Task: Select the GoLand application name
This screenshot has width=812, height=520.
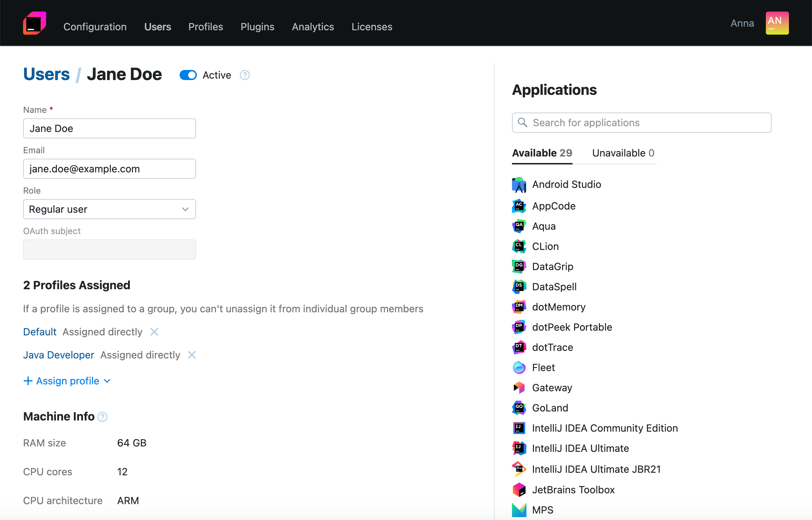Action: pyautogui.click(x=550, y=408)
